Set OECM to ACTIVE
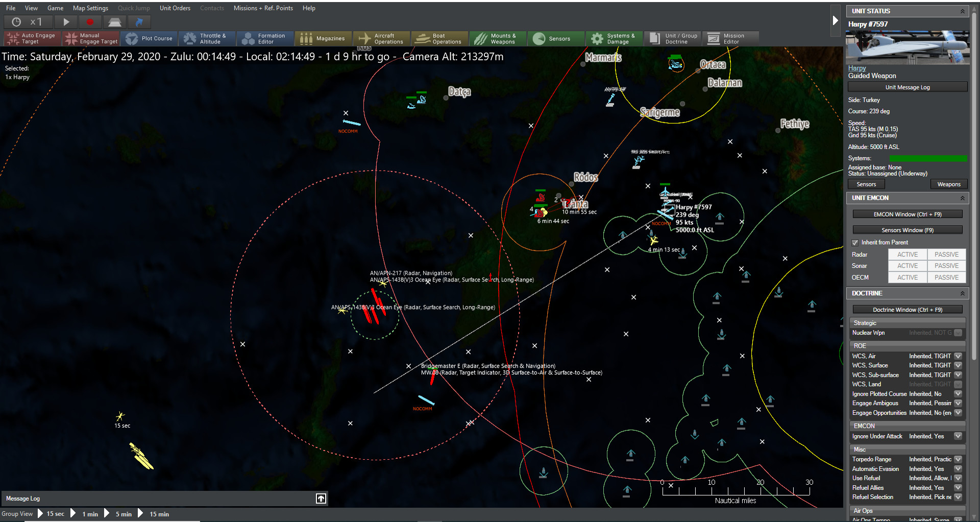 [907, 277]
